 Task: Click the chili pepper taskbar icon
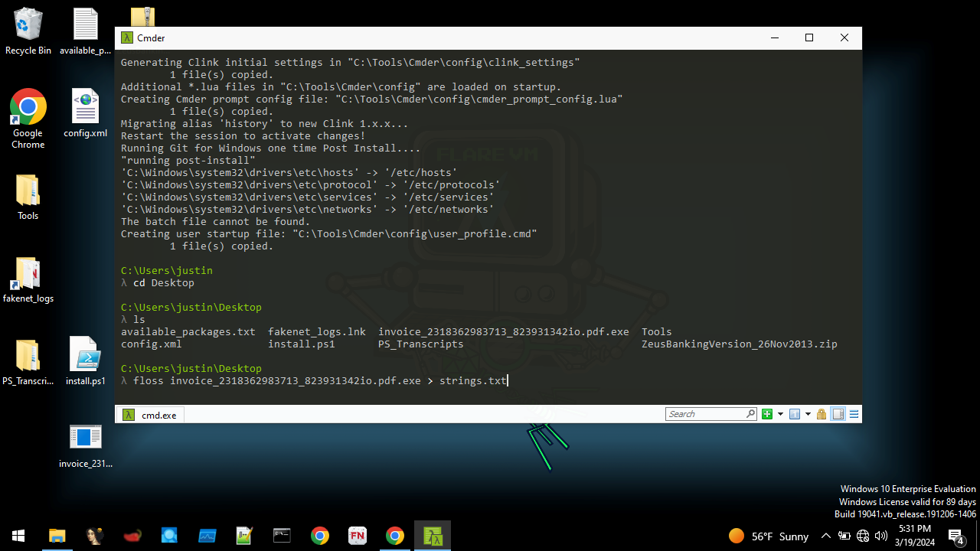click(132, 536)
